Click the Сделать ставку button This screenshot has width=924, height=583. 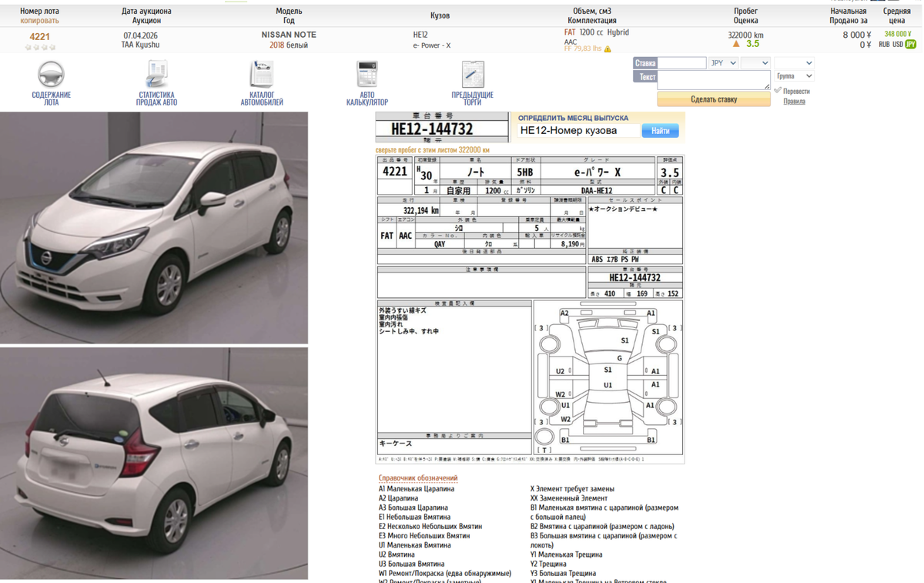tap(714, 99)
